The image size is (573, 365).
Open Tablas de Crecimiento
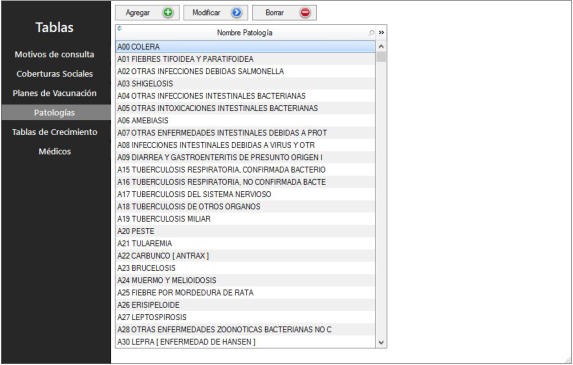54,132
